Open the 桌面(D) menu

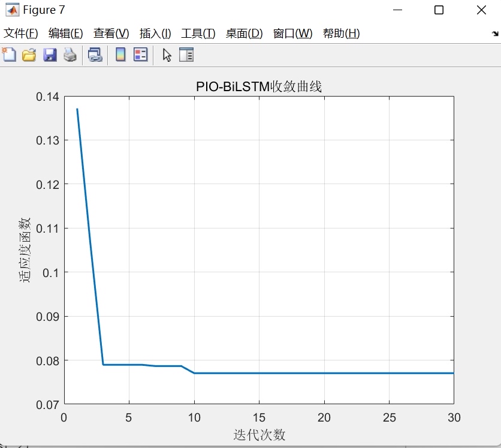pyautogui.click(x=244, y=33)
